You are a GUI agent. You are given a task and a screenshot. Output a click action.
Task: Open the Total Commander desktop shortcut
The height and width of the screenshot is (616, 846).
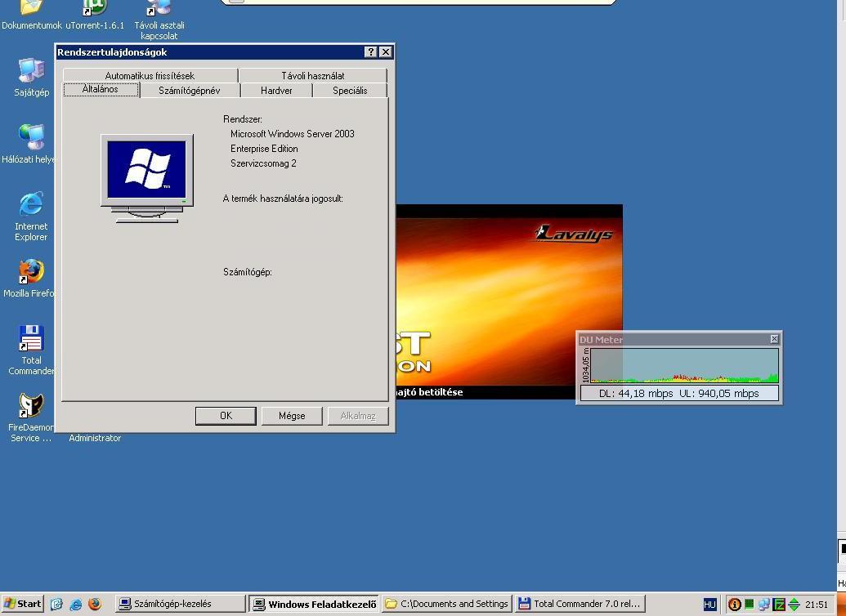31,339
